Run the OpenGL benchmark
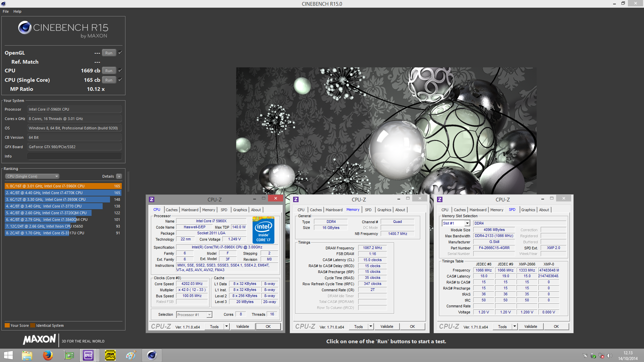Screen dimensions: 644x362 click(x=109, y=53)
